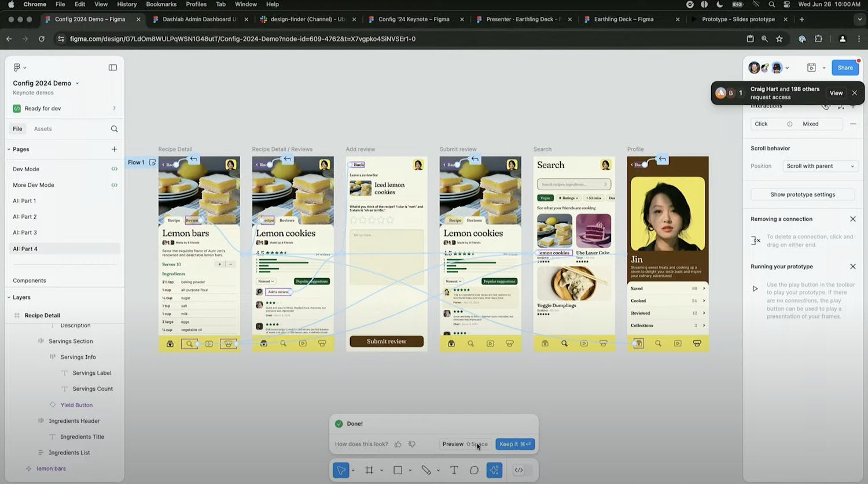This screenshot has height=484, width=868.
Task: Toggle the left sidebar panel visibility
Action: [x=113, y=68]
